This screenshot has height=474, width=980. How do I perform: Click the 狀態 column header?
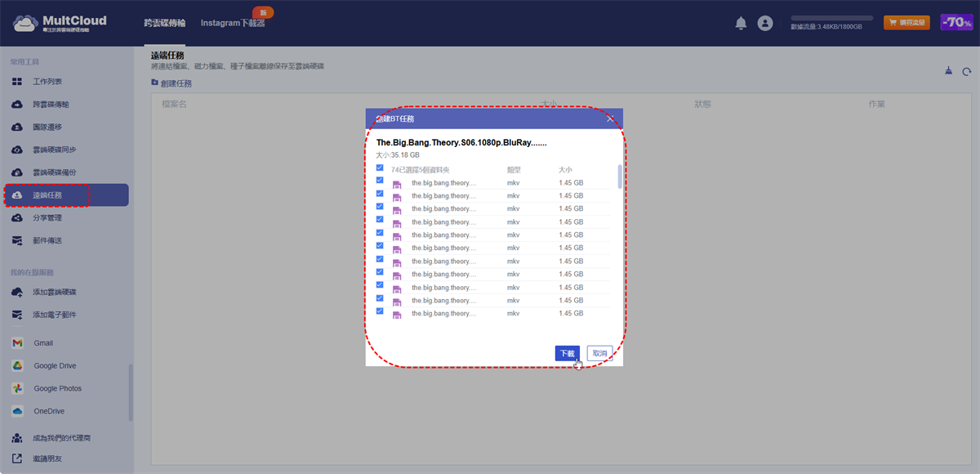[x=702, y=105]
